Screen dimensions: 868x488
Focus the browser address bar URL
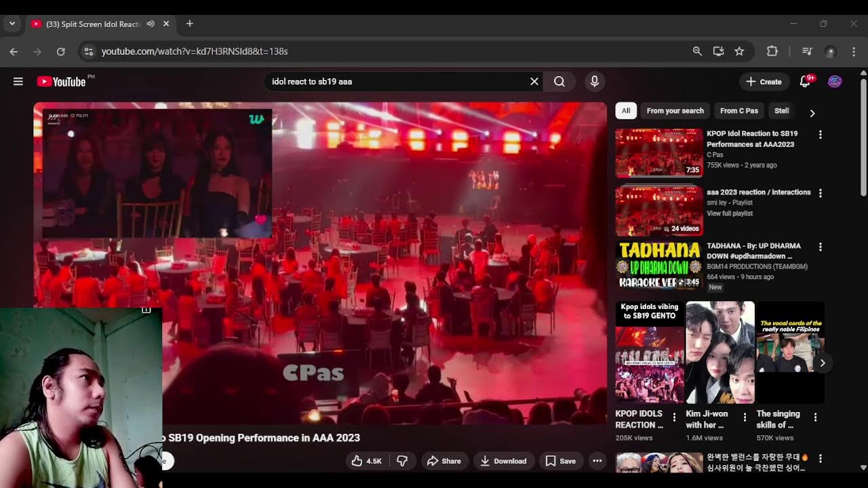pyautogui.click(x=195, y=52)
